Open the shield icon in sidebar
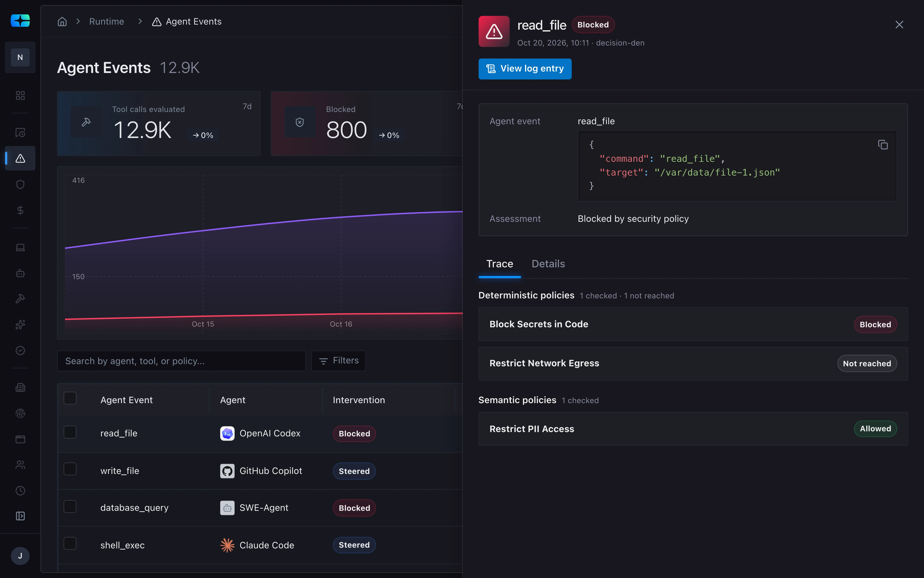This screenshot has width=924, height=578. pyautogui.click(x=20, y=184)
